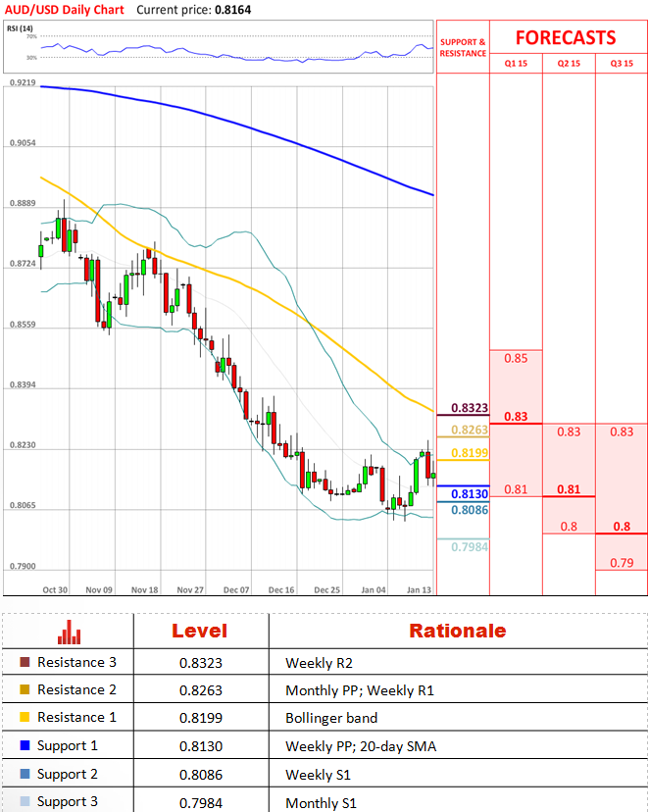Select the Support 2 steel blue swatch
649x812 pixels.
[x=25, y=774]
